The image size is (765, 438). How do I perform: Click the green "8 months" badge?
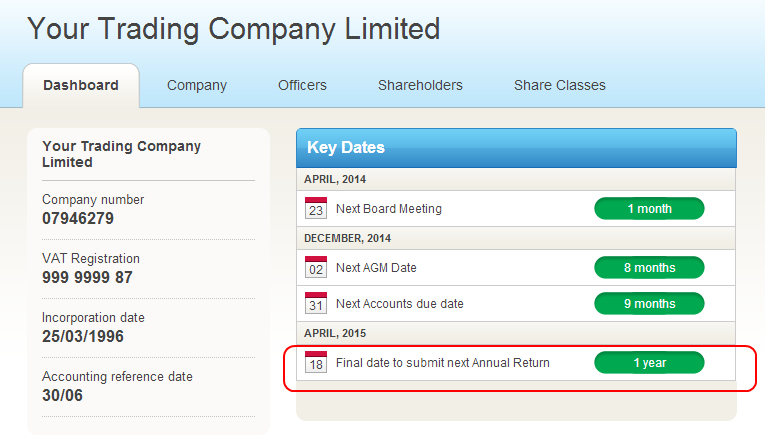(649, 268)
